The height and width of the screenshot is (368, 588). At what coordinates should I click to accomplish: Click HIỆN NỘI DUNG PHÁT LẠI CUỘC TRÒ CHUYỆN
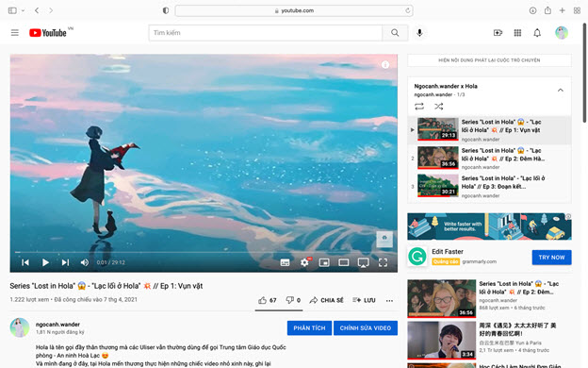point(489,60)
